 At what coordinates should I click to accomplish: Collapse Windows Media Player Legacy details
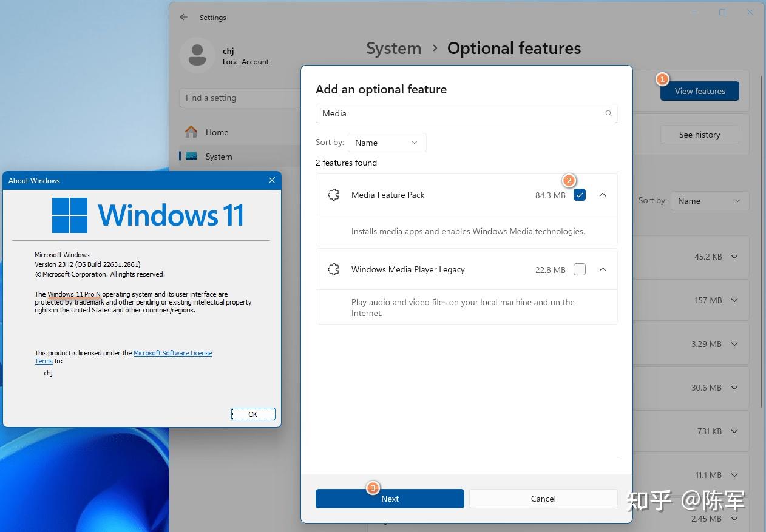603,269
